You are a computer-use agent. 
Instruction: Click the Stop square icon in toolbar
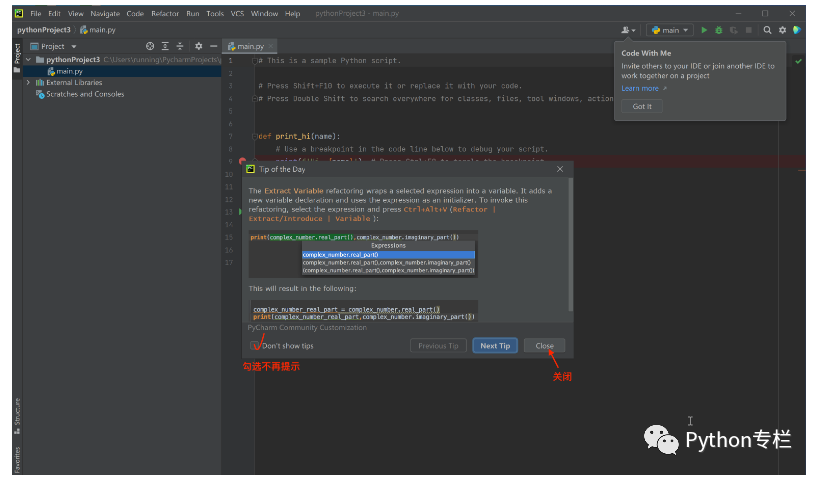click(748, 30)
